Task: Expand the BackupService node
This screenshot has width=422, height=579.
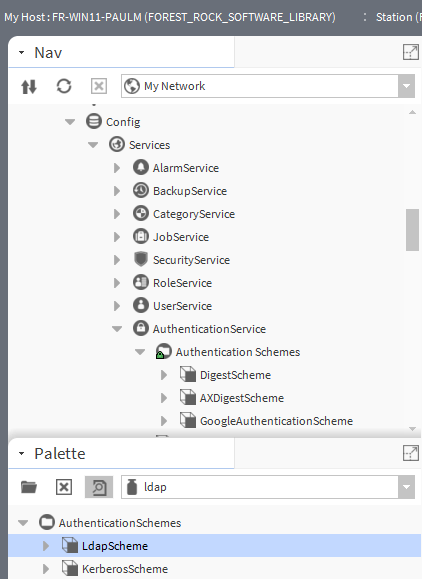Action: tap(117, 191)
